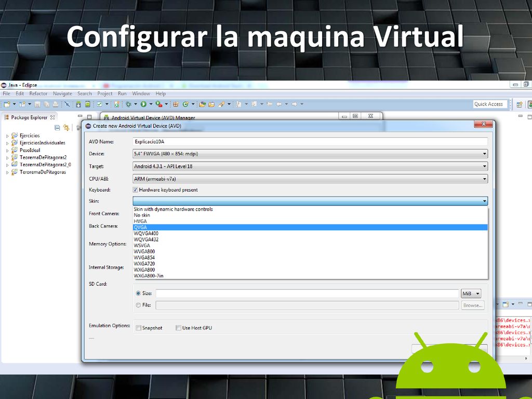Enable the Snapshot checkbox
The width and height of the screenshot is (532, 399).
coord(138,328)
